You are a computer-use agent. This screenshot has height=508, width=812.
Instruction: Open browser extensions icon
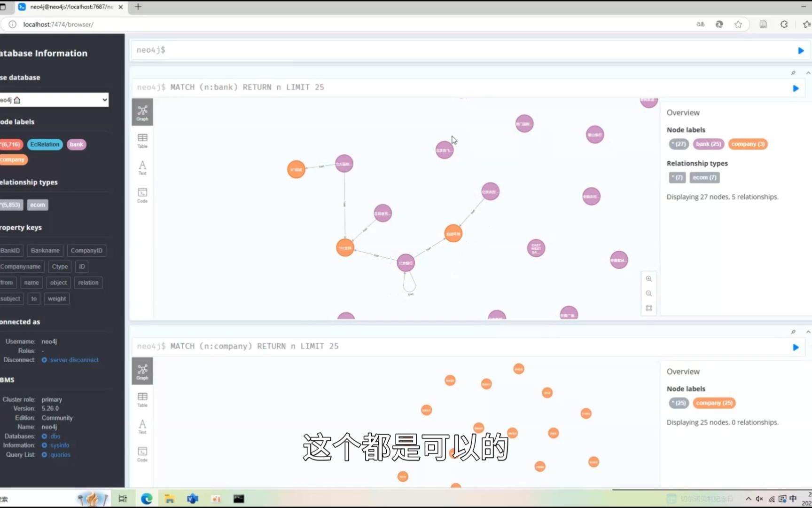click(784, 24)
